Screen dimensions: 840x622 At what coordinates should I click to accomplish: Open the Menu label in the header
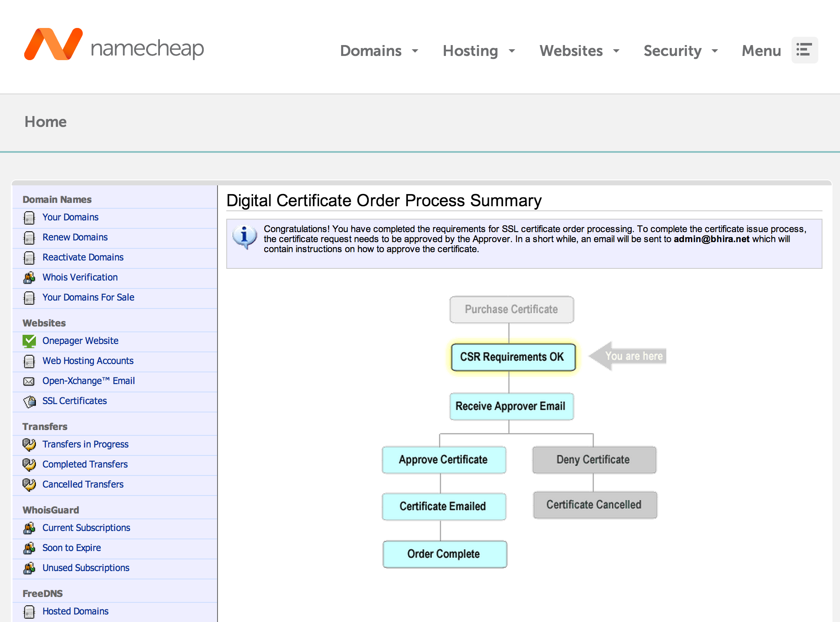[x=761, y=51]
